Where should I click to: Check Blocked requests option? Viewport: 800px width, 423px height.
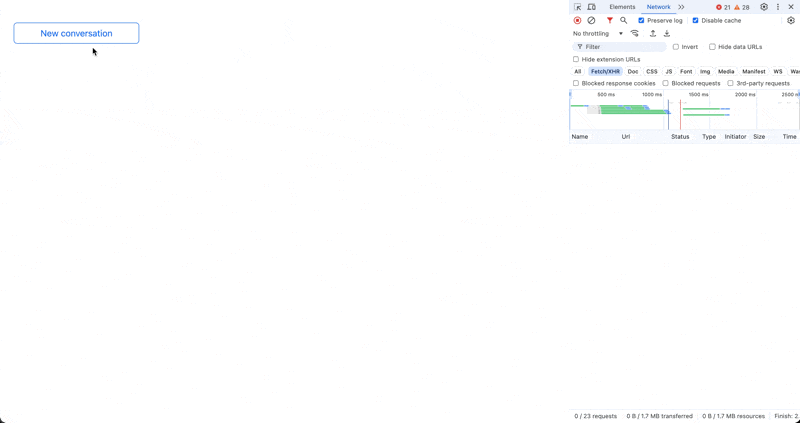click(665, 83)
